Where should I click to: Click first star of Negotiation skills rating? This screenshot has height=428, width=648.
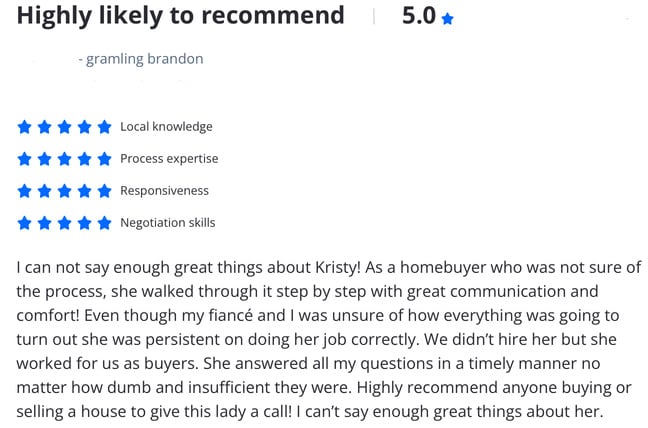pos(24,223)
